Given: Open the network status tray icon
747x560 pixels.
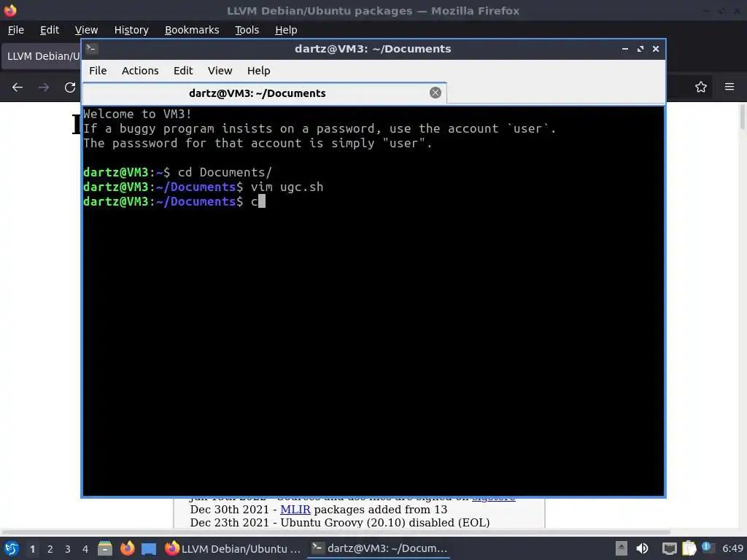Looking at the screenshot, I should click(669, 548).
